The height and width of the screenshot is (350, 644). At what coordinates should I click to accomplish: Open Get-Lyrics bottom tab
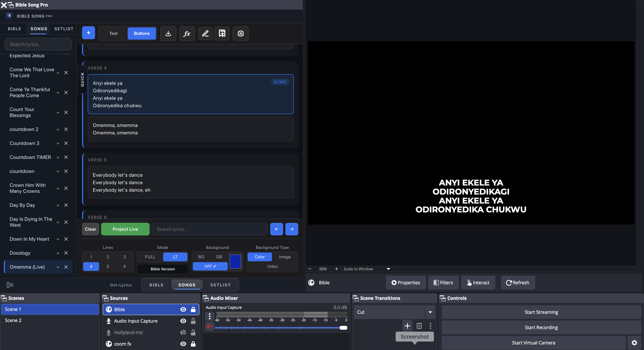click(121, 285)
